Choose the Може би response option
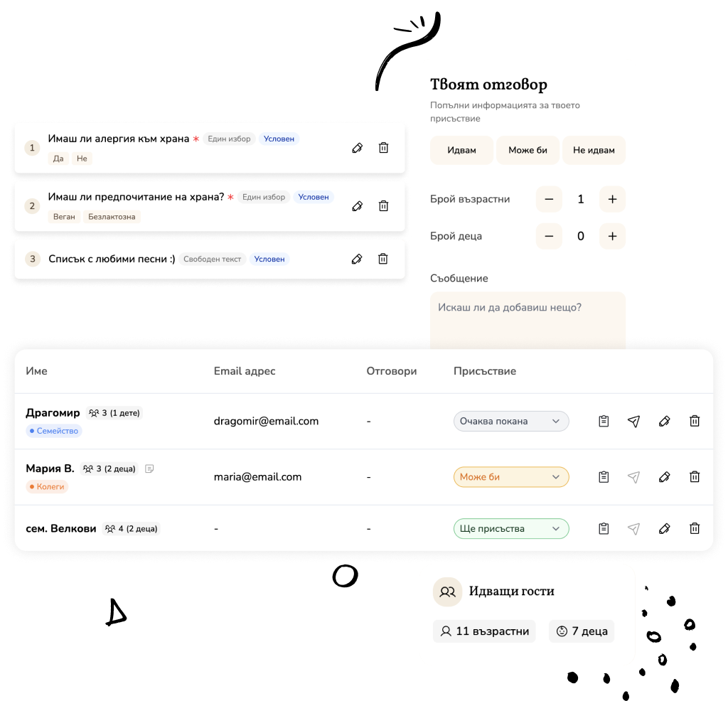 tap(528, 150)
